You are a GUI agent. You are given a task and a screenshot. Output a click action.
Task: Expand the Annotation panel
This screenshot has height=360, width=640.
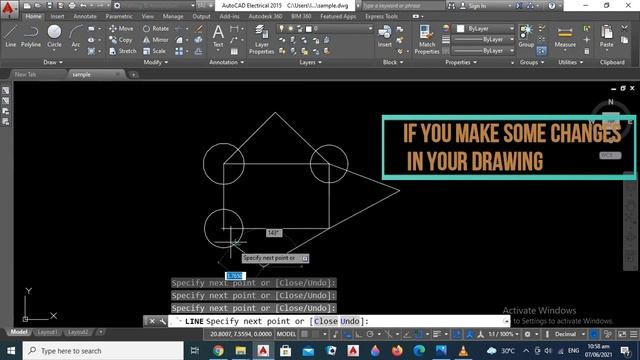(227, 62)
